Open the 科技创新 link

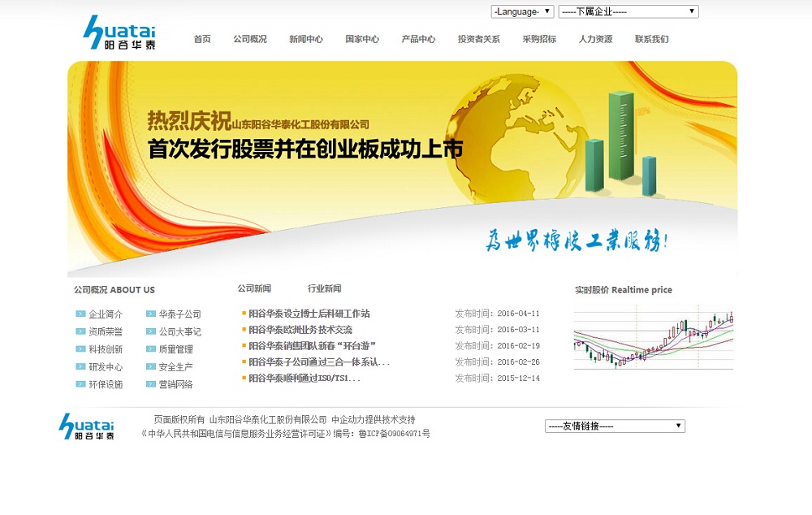pos(106,349)
